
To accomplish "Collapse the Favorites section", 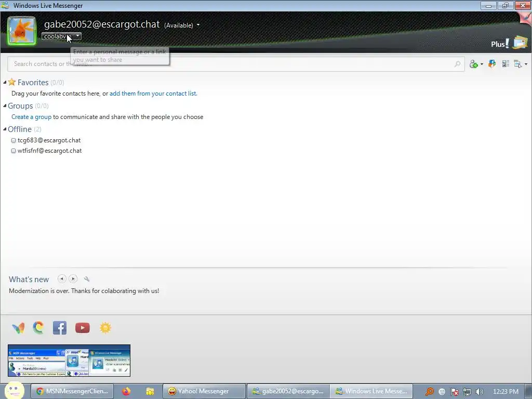I will click(x=5, y=83).
